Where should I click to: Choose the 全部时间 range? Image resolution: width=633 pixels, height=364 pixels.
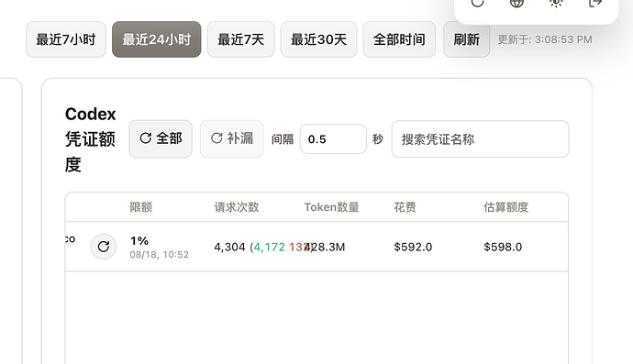click(x=399, y=39)
